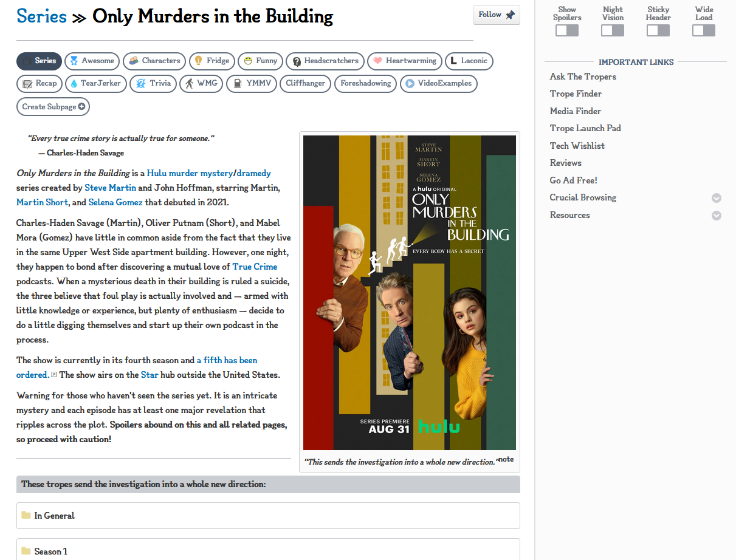Switch to the Trivia subpage tab

coord(154,84)
